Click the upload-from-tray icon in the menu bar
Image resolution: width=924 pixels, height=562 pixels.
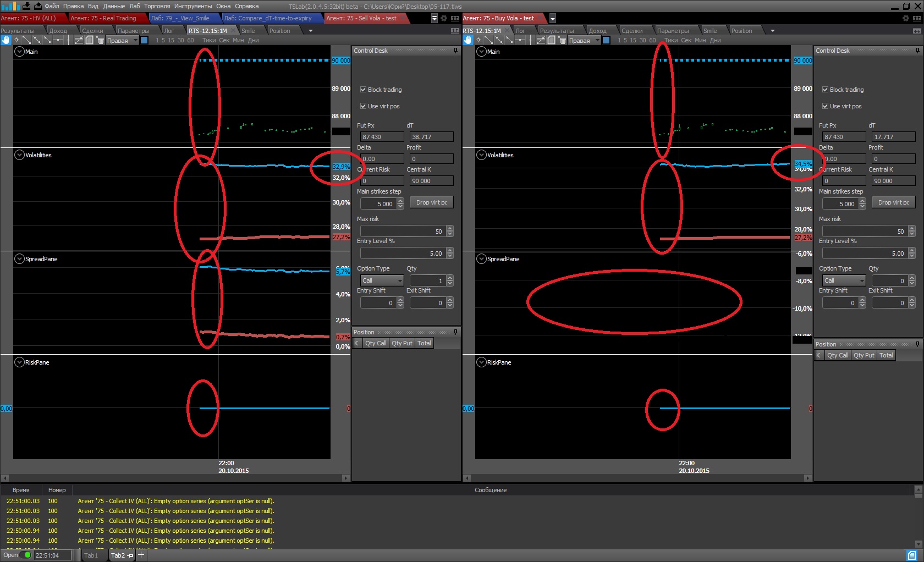coord(37,6)
